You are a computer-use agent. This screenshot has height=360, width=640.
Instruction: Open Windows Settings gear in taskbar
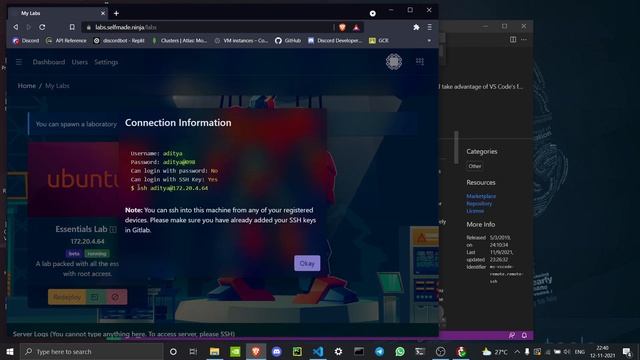tap(338, 351)
